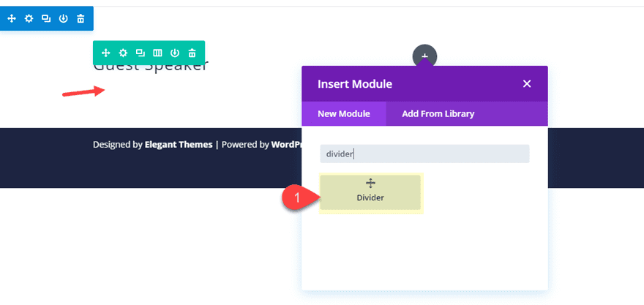This screenshot has height=305, width=644.
Task: Open the Add From Library tab
Action: coord(438,113)
